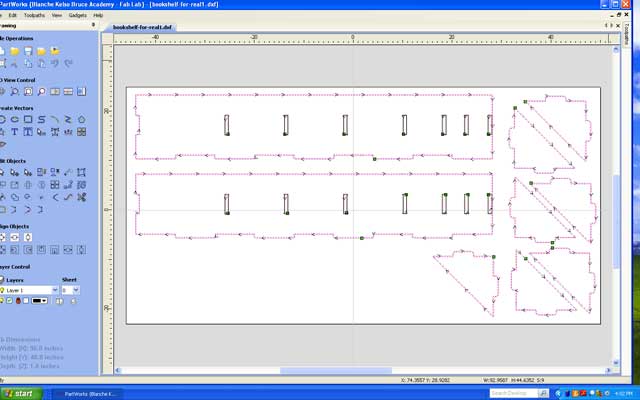Select the Draw Ellipse tool
The height and width of the screenshot is (400, 640).
(x=15, y=119)
